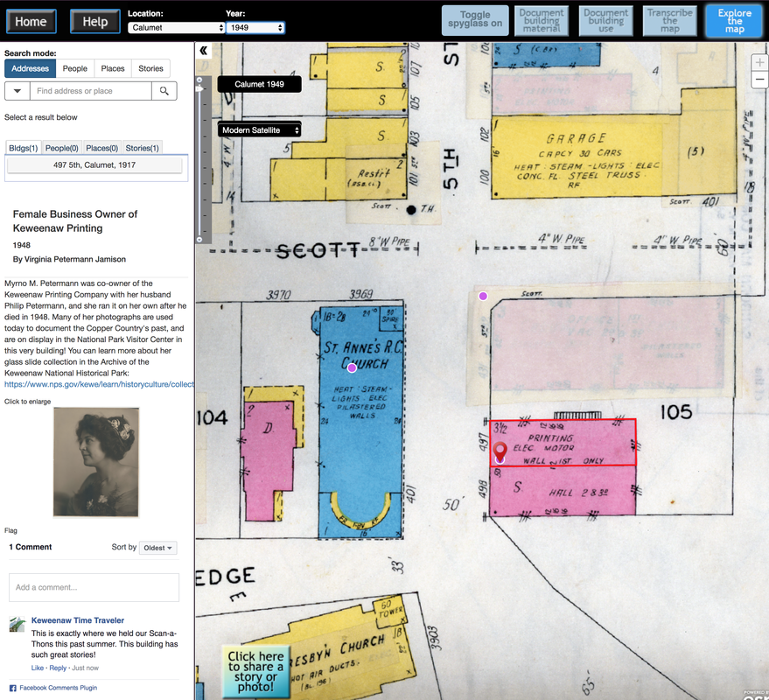Enlarge the portrait photo thumbnail
The height and width of the screenshot is (700, 769).
[96, 463]
